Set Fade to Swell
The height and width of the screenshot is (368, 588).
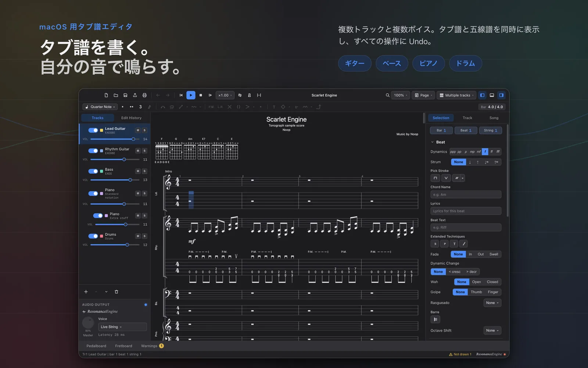pyautogui.click(x=494, y=254)
